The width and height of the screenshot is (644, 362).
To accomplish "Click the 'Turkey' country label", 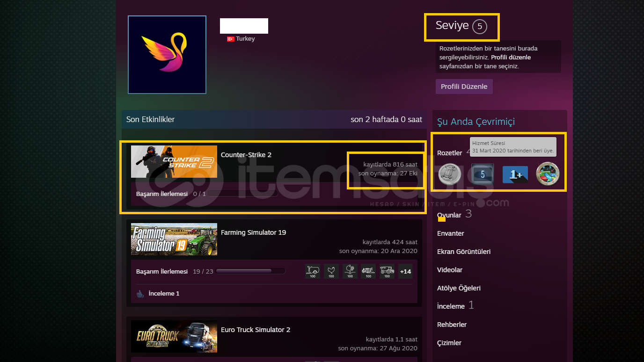I will [246, 39].
